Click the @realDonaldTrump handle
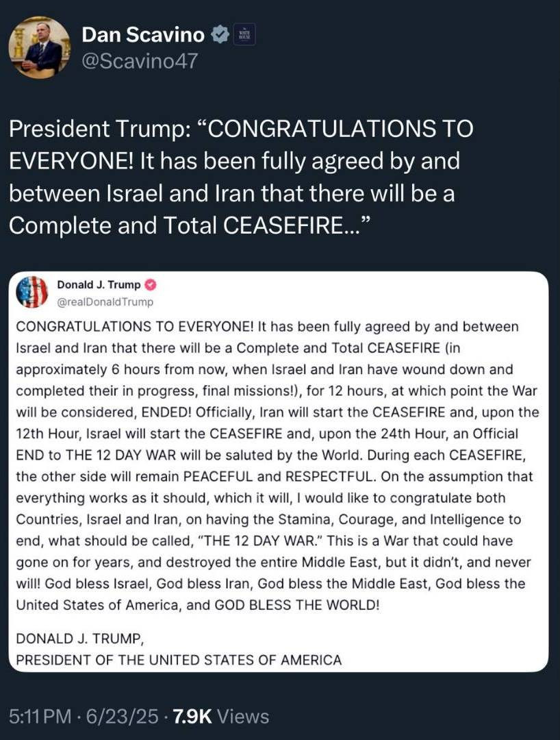The image size is (560, 740). 105,301
